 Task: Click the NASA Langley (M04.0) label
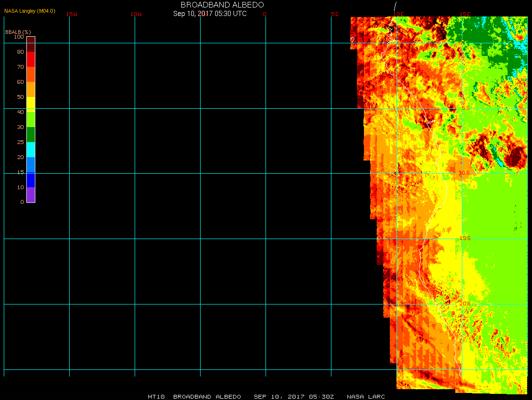click(x=30, y=11)
